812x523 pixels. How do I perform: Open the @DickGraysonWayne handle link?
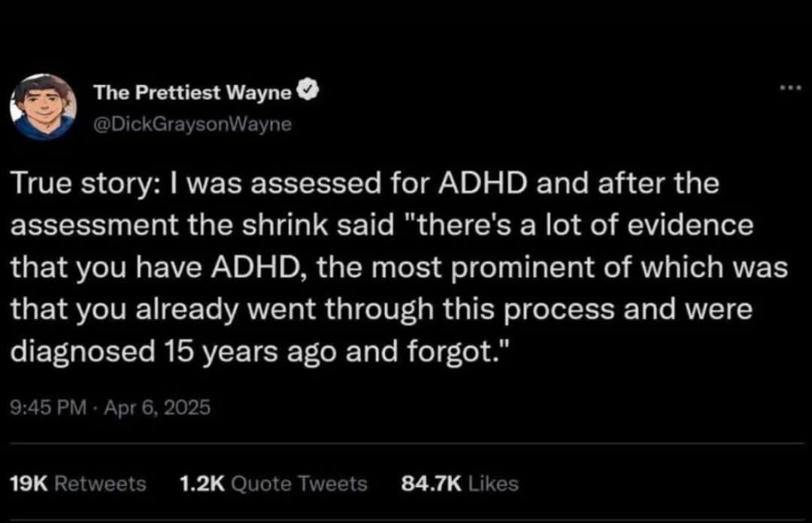point(191,123)
